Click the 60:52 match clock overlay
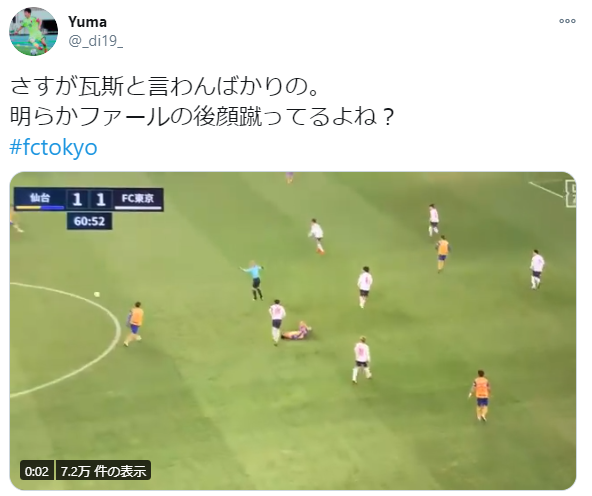 tap(89, 221)
